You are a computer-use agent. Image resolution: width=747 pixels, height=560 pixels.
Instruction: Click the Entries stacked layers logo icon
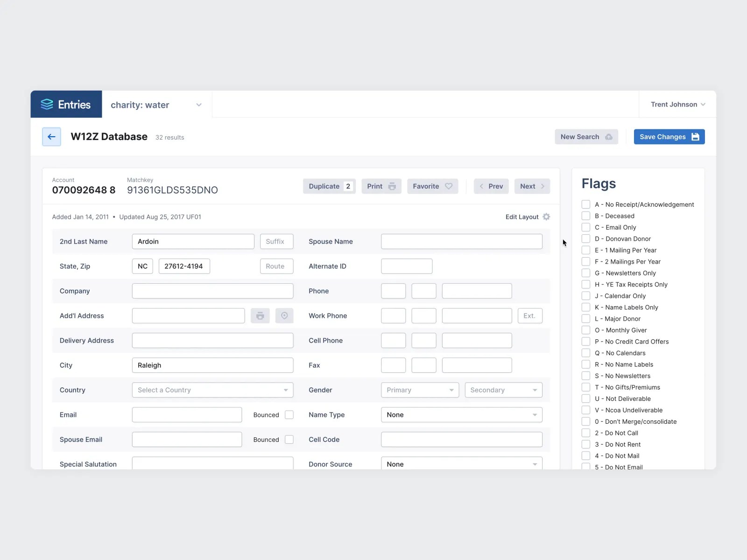(47, 104)
